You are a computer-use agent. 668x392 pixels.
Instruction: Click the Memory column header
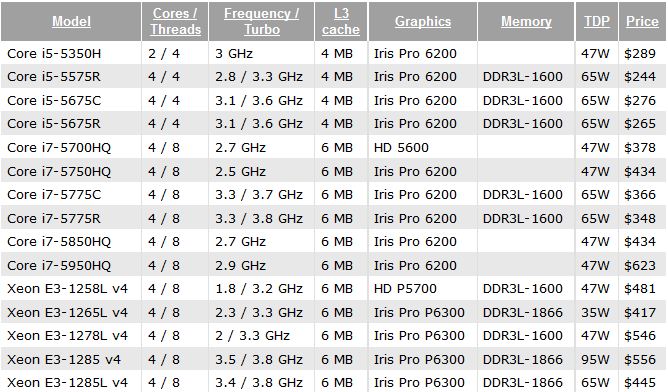[526, 21]
